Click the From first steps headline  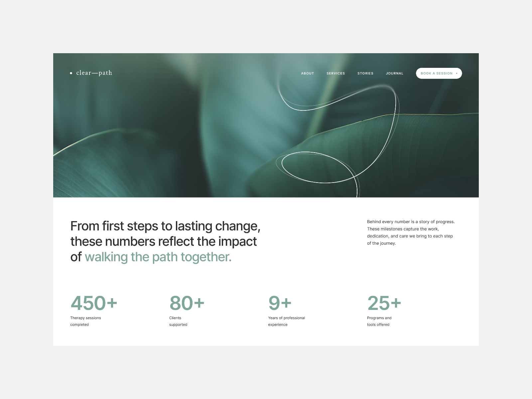tap(165, 226)
